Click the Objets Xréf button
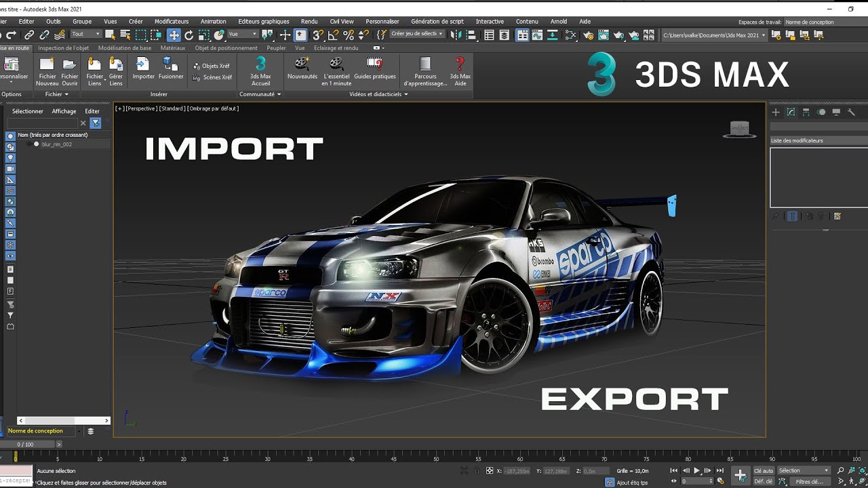 pyautogui.click(x=212, y=66)
